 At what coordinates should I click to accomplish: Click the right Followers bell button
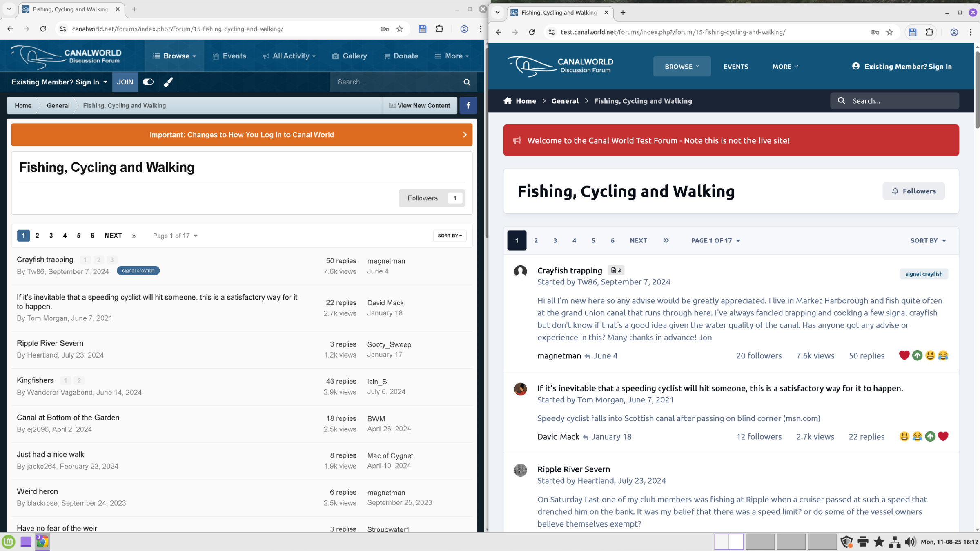pos(913,191)
